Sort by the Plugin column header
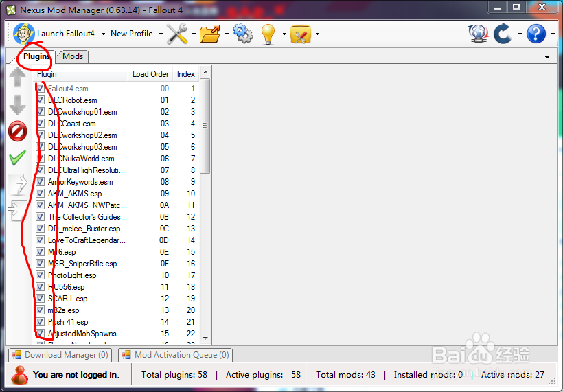563x392 pixels. (81, 74)
